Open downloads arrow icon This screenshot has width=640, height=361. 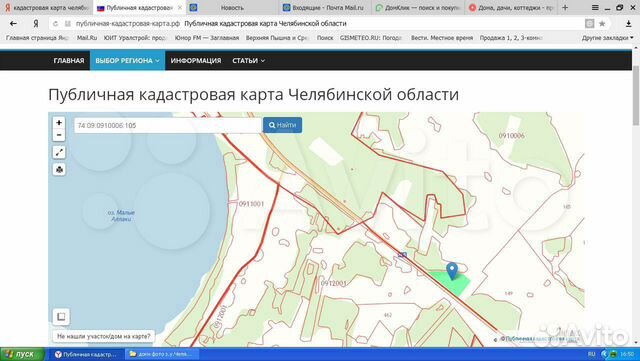[629, 24]
